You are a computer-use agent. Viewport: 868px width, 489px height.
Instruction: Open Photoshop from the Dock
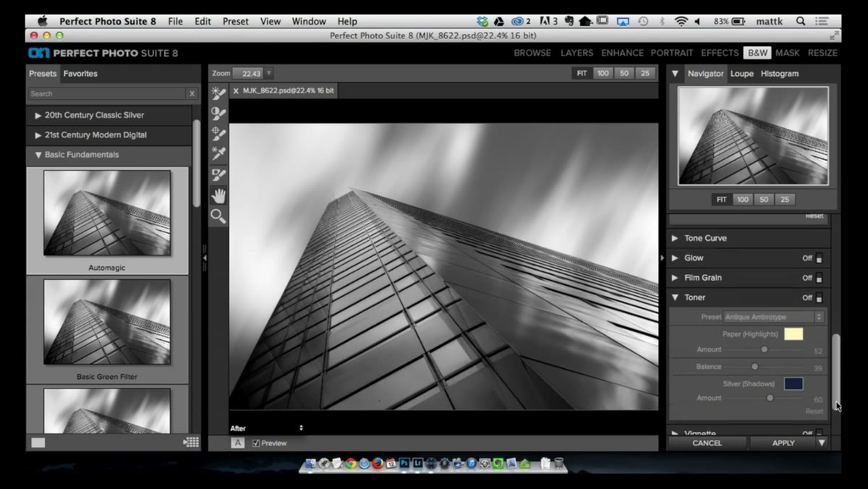click(x=404, y=463)
